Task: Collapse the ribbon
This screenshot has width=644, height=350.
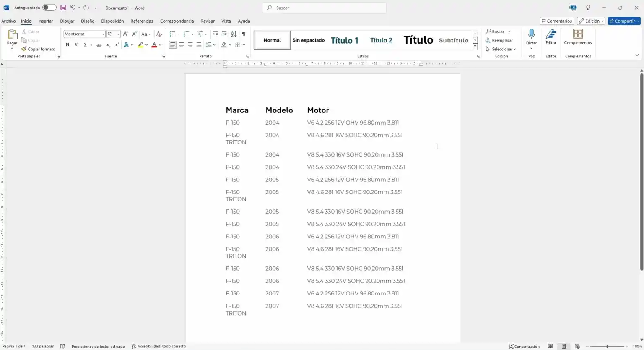Action: (637, 55)
